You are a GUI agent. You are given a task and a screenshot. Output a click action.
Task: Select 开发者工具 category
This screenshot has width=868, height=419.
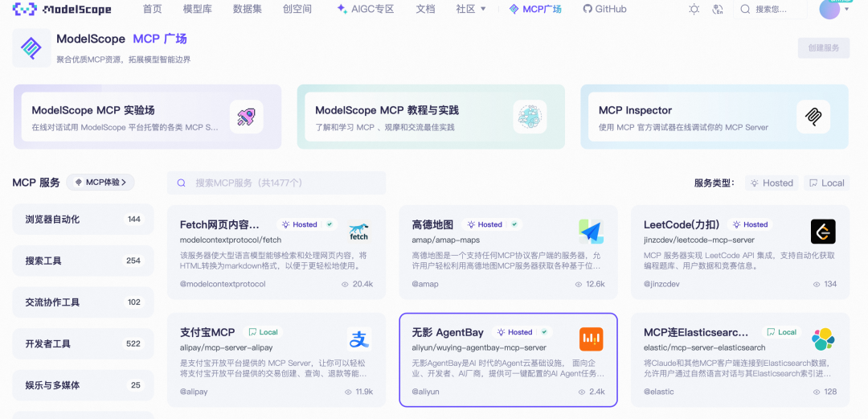point(83,343)
